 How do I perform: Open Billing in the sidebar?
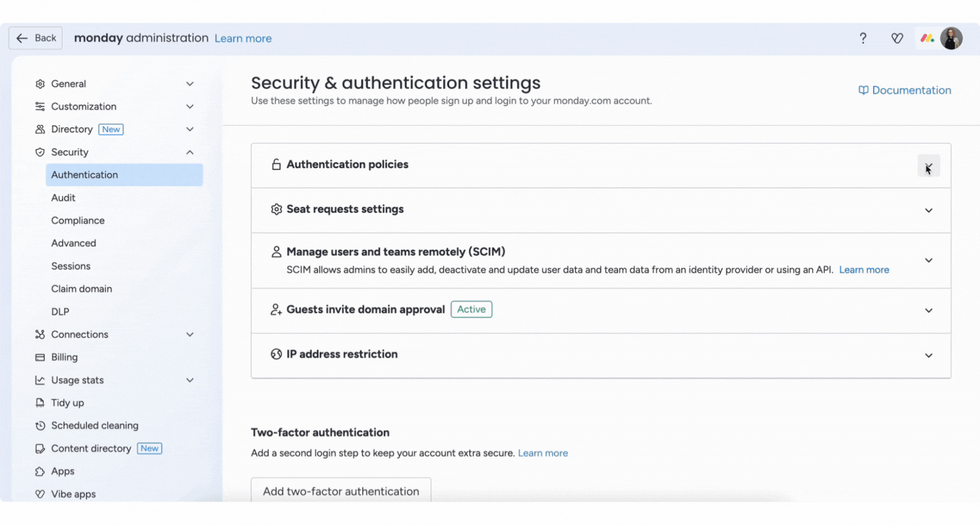[64, 357]
